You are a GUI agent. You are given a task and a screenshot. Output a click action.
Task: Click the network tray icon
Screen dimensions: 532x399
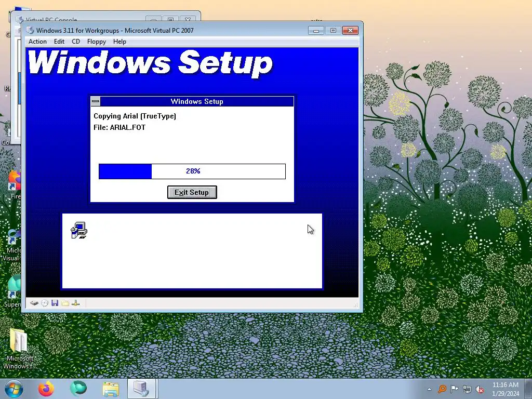(x=467, y=390)
